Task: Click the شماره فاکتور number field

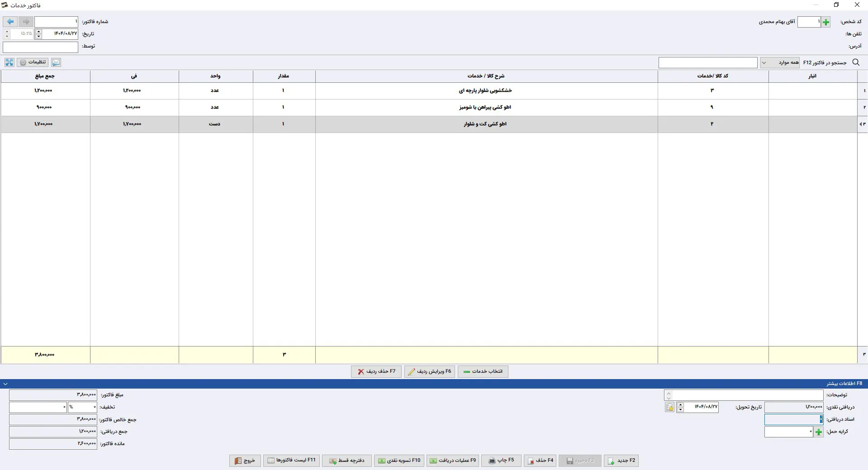Action: pos(56,22)
